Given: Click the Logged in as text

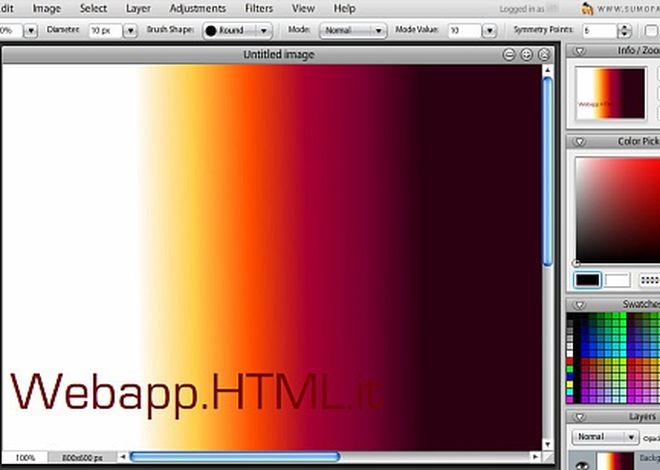Looking at the screenshot, I should coord(521,9).
